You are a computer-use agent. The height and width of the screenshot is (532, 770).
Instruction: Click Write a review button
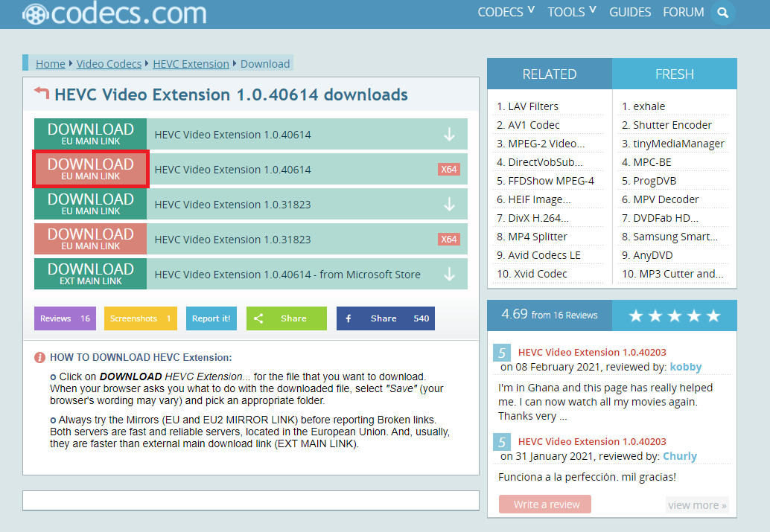pos(545,504)
